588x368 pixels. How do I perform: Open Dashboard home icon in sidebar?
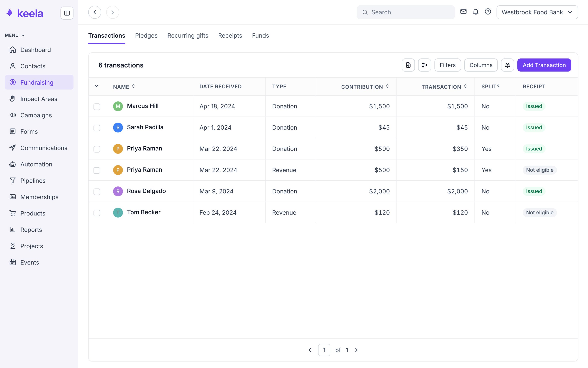tap(13, 50)
